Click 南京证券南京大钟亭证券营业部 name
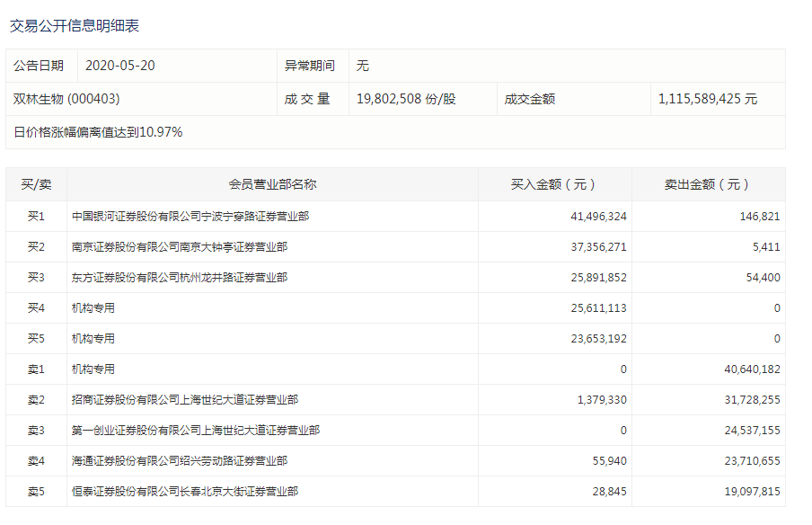812x525 pixels. coord(179,246)
